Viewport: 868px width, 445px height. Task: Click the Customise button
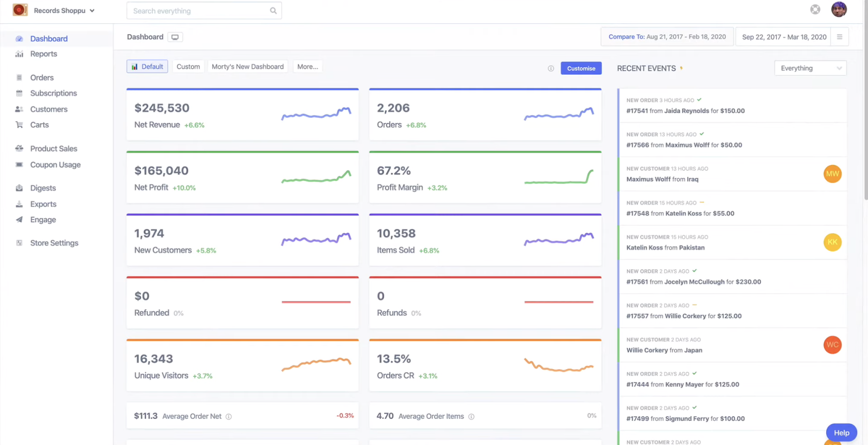[x=581, y=68]
